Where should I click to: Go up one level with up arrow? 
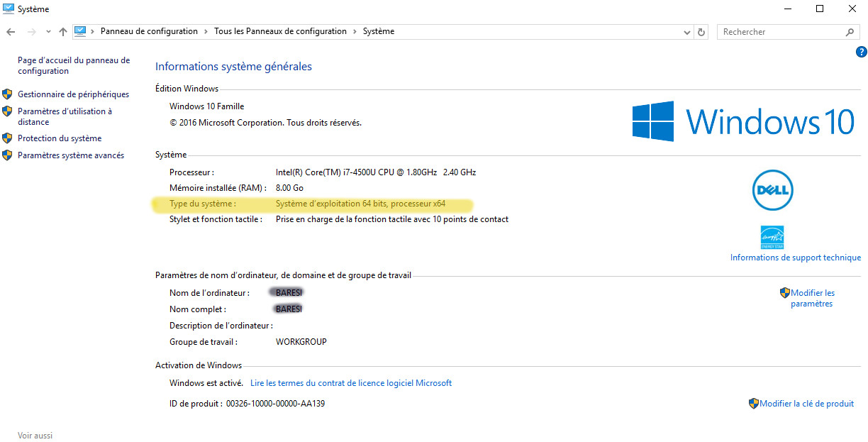coord(63,32)
